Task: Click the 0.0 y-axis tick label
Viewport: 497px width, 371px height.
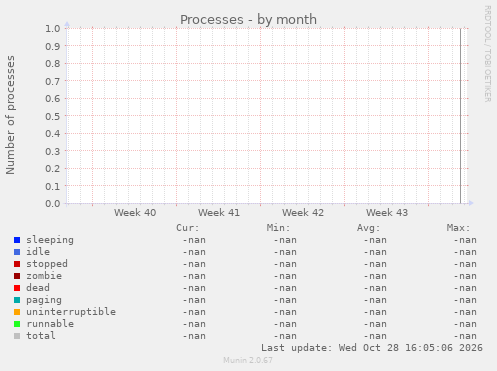Action: [53, 203]
